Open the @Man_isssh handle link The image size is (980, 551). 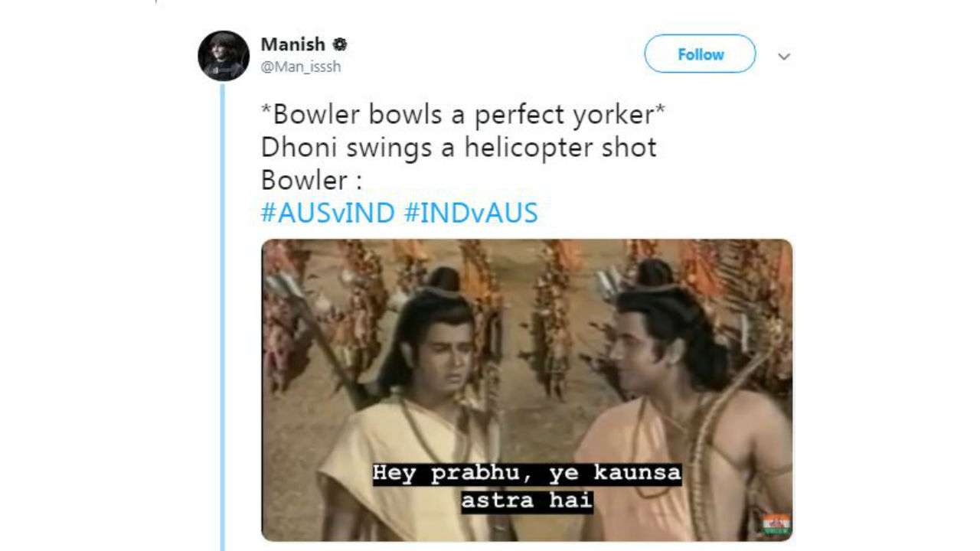tap(301, 67)
